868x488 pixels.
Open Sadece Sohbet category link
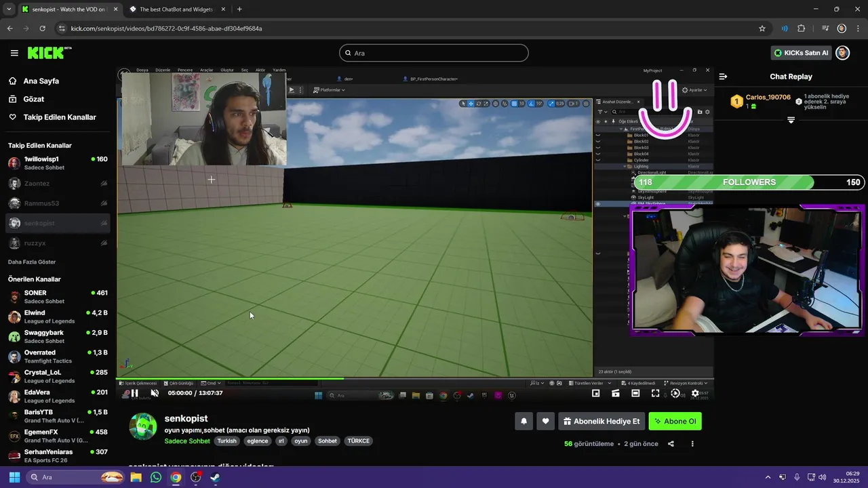click(187, 441)
